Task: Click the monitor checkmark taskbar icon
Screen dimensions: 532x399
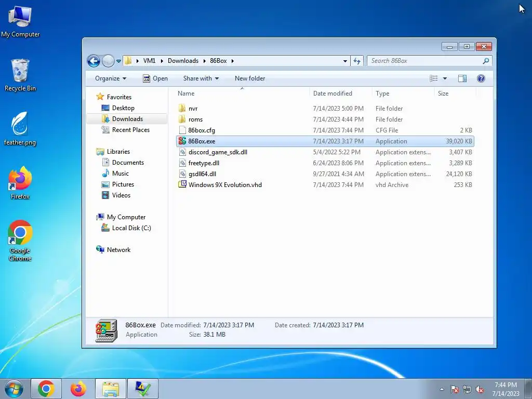Action: 142,389
